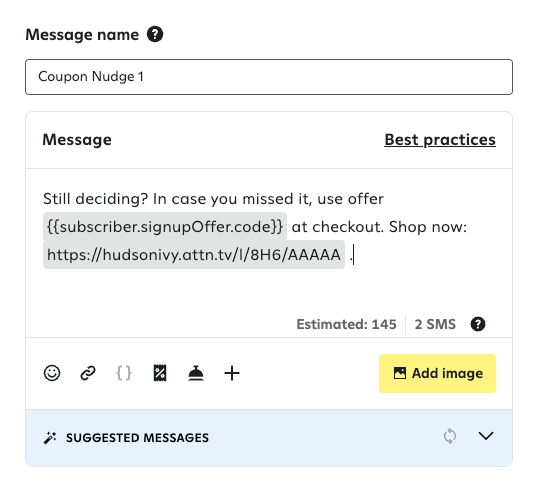Open help next to Message name
This screenshot has width=538, height=492.
coord(155,34)
